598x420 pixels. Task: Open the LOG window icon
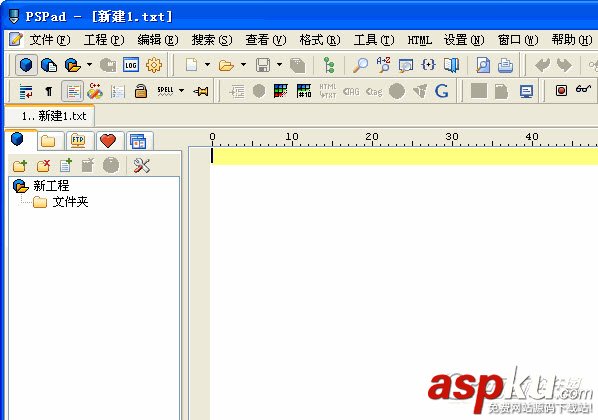coord(130,65)
